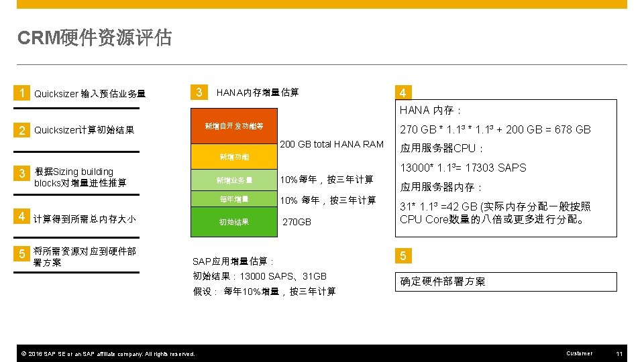The height and width of the screenshot is (362, 644).
Task: Select the dark green 初始结果 block
Action: [x=234, y=222]
